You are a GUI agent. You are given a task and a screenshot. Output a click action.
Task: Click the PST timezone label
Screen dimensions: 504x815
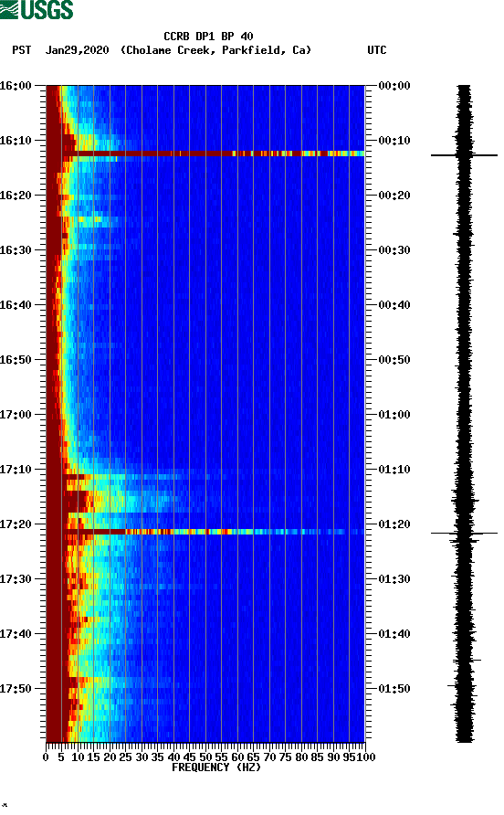(21, 50)
